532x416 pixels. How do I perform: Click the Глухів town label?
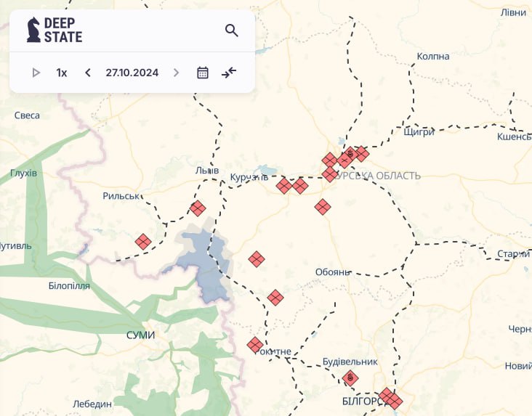click(23, 174)
